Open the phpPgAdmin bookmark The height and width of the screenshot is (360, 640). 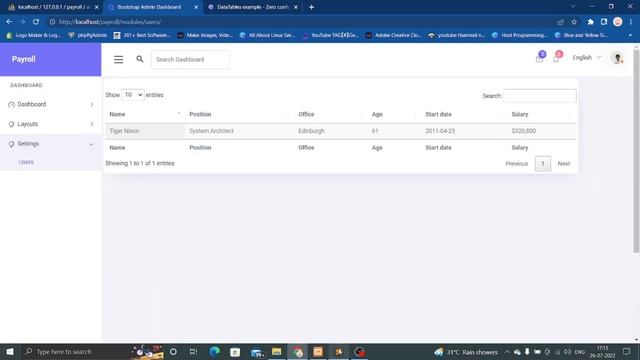coord(88,36)
